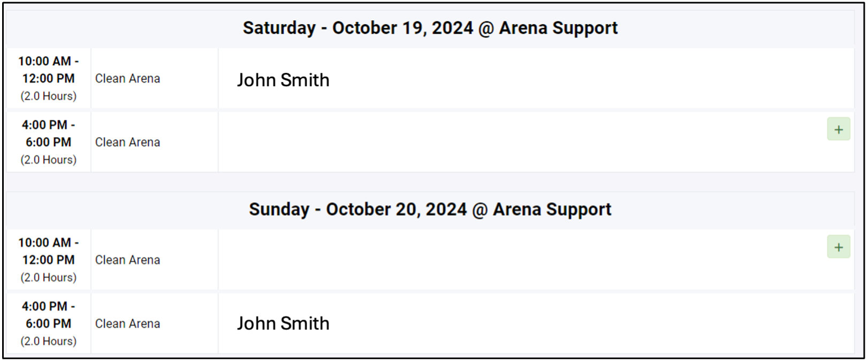The image size is (868, 363).
Task: Select Saturday 10:00 AM - 12:00 PM time range
Action: coord(48,70)
